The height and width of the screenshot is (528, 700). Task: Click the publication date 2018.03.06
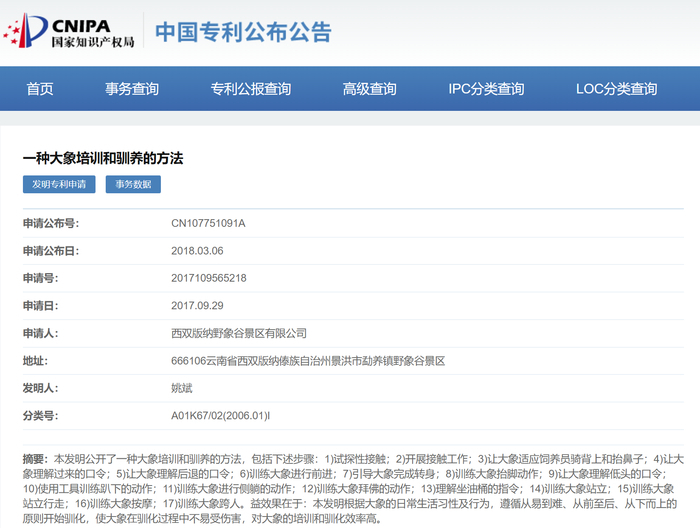pos(197,251)
